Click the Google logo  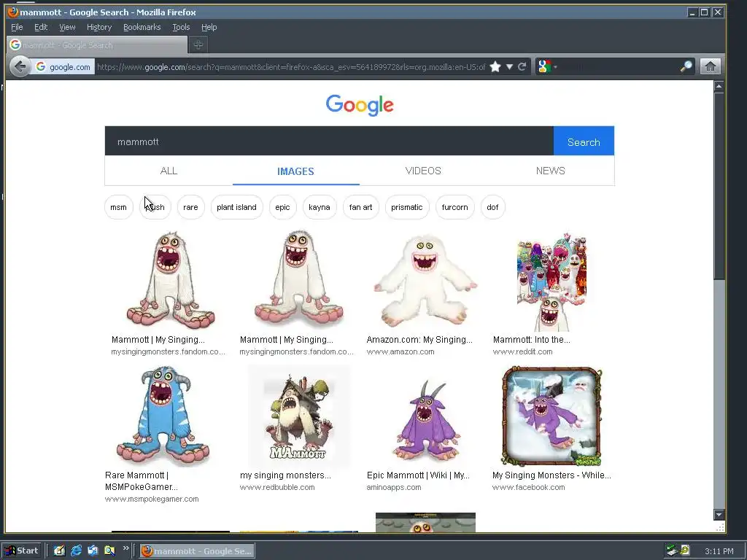(x=360, y=105)
